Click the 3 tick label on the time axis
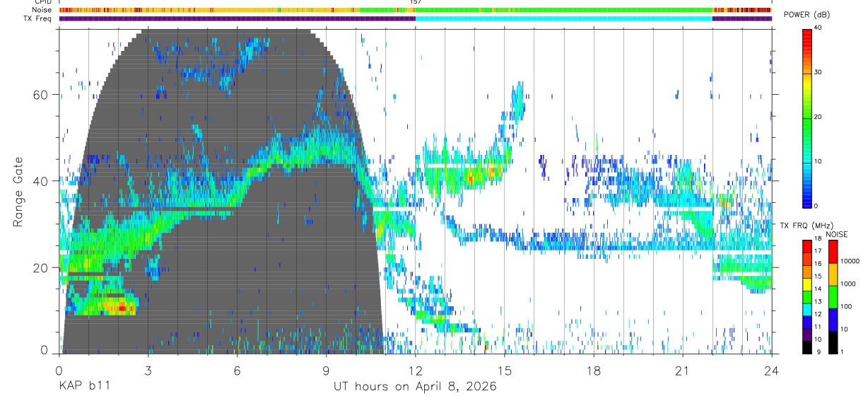Image resolution: width=868 pixels, height=401 pixels. pos(148,370)
